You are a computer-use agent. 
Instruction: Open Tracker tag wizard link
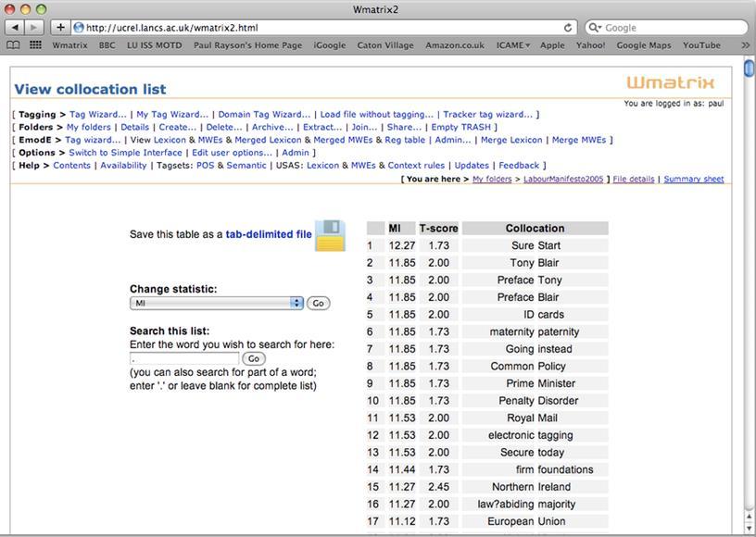pyautogui.click(x=488, y=114)
